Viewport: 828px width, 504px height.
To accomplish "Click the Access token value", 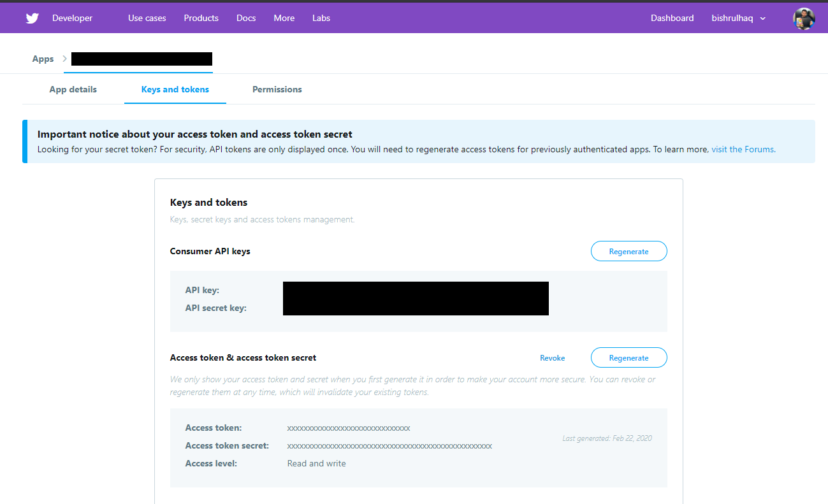I will coord(349,428).
